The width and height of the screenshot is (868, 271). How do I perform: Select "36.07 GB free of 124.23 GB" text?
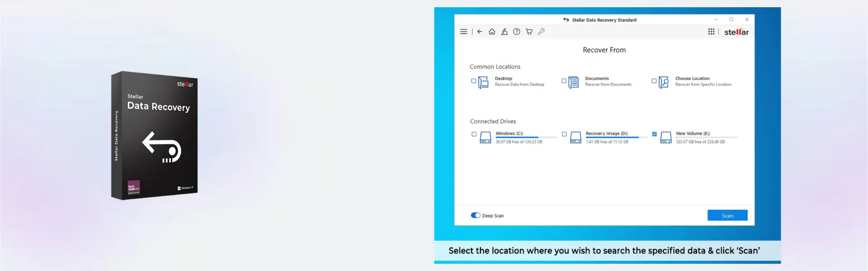[x=519, y=142]
